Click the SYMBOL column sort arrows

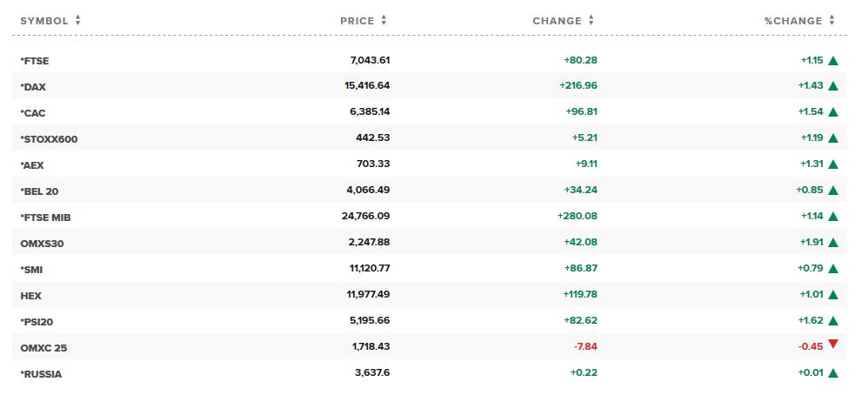pos(78,21)
